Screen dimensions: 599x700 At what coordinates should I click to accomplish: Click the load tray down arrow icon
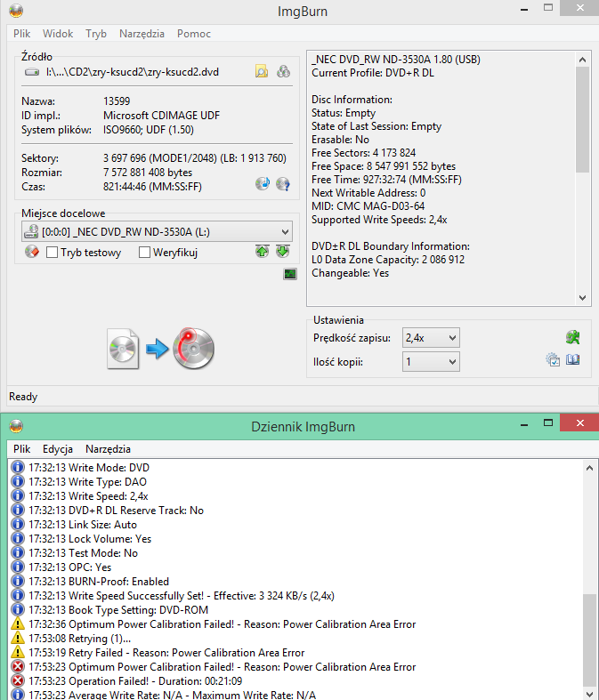(283, 252)
